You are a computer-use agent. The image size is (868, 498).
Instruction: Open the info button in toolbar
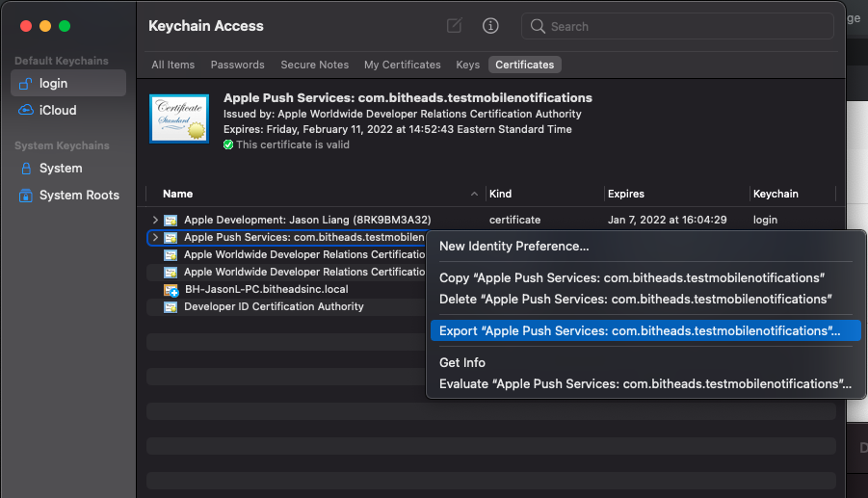pos(490,25)
